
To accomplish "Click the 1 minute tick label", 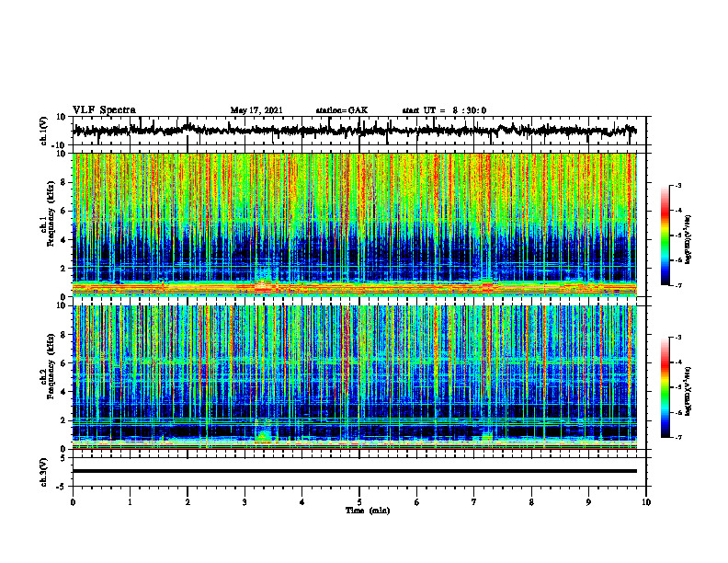I will pos(130,502).
